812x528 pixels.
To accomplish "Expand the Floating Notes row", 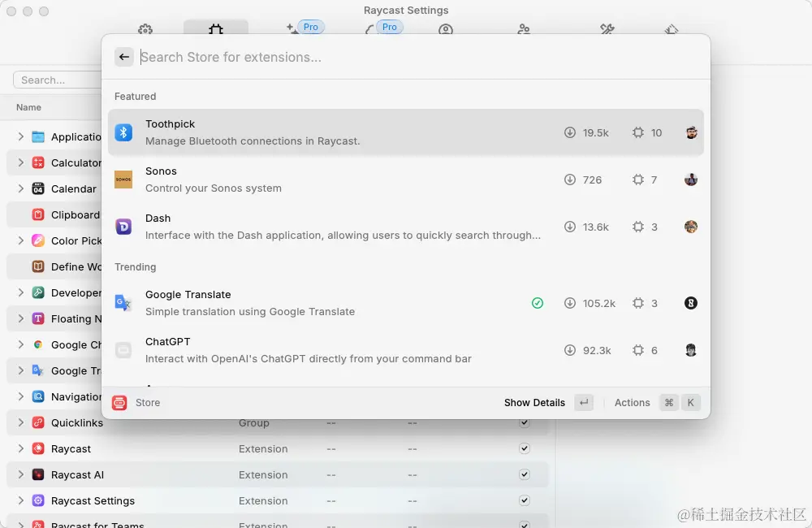I will pyautogui.click(x=21, y=318).
